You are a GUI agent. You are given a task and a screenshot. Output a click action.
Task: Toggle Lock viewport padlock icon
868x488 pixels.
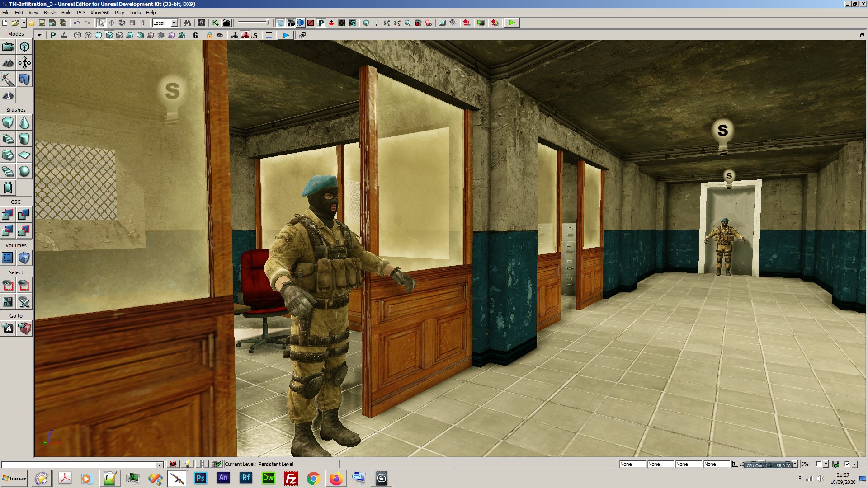click(209, 35)
